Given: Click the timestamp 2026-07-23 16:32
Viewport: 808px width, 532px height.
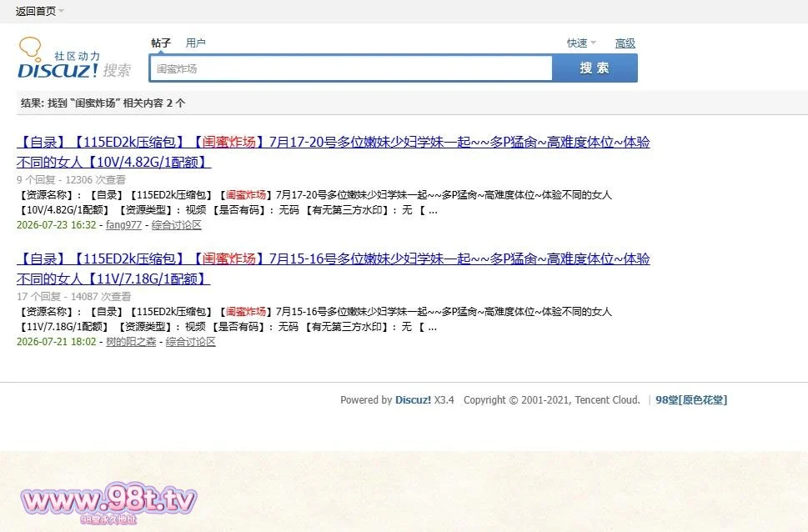Looking at the screenshot, I should coord(56,225).
